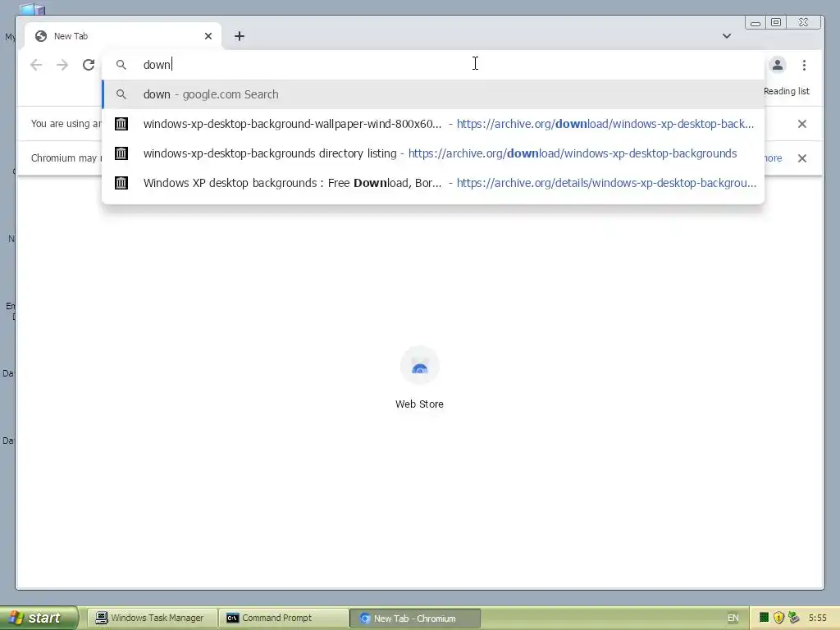Expand the tab search chevron

pos(727,36)
